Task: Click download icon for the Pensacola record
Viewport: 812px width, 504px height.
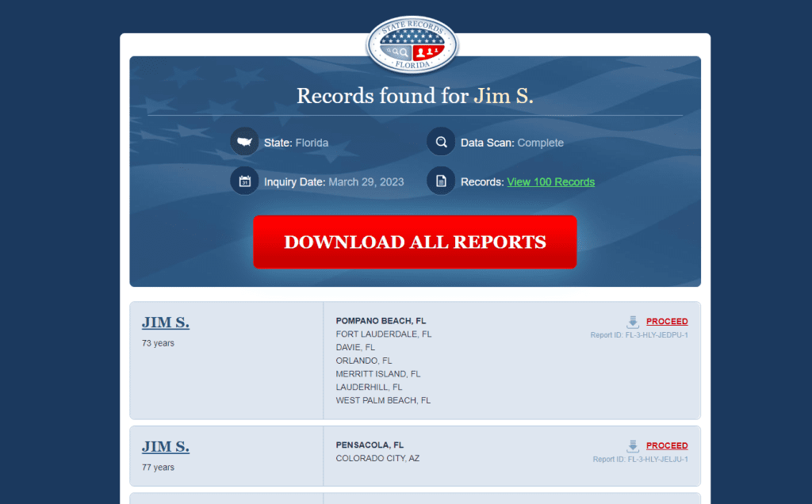Action: coord(633,446)
